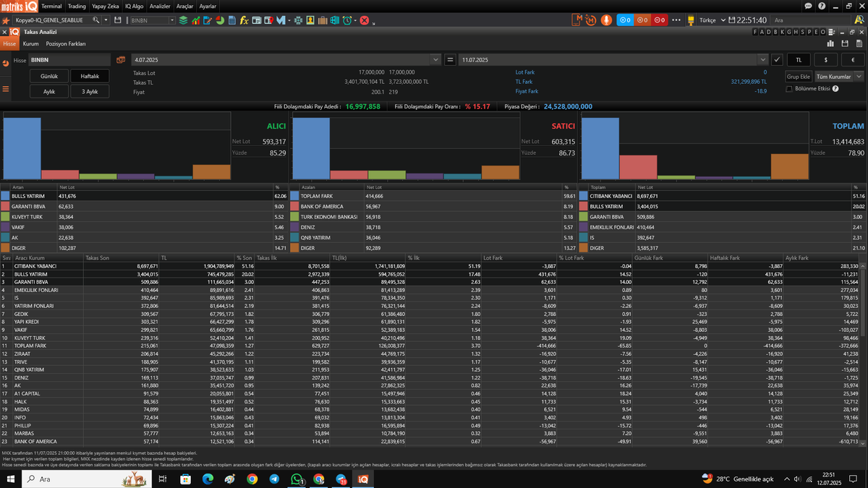Viewport: 868px width, 488px height.
Task: Expand the start date 4.07.2025 dropdown
Action: click(435, 59)
